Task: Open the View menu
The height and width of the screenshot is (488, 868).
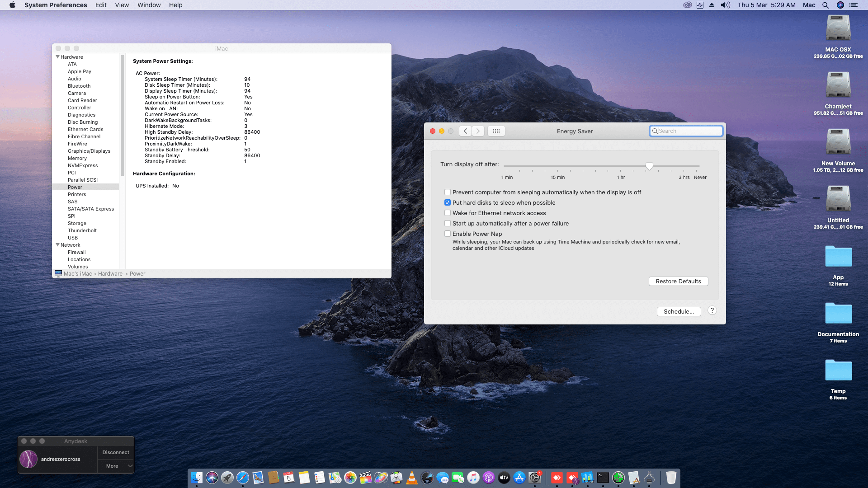Action: click(122, 5)
